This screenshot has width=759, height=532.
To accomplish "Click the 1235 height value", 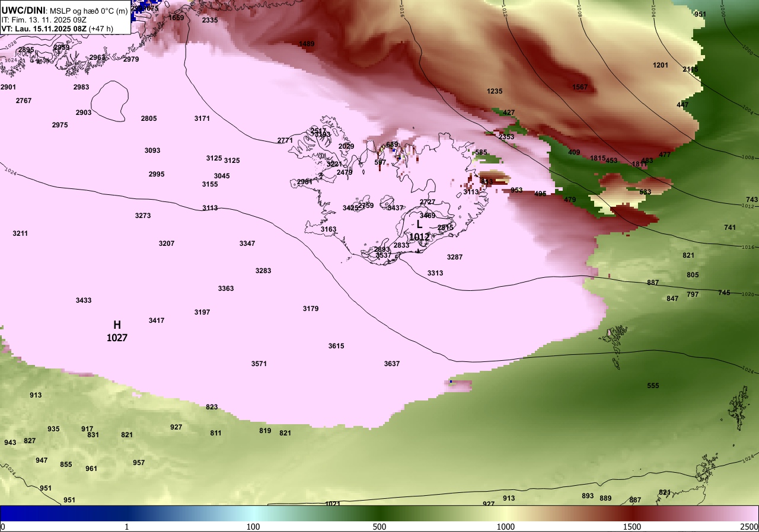I will tap(495, 91).
